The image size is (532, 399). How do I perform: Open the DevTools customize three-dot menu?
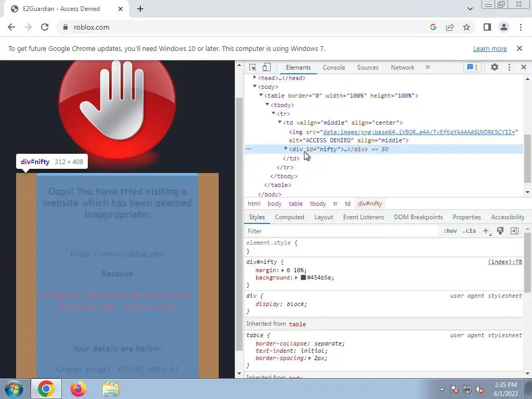click(x=509, y=67)
